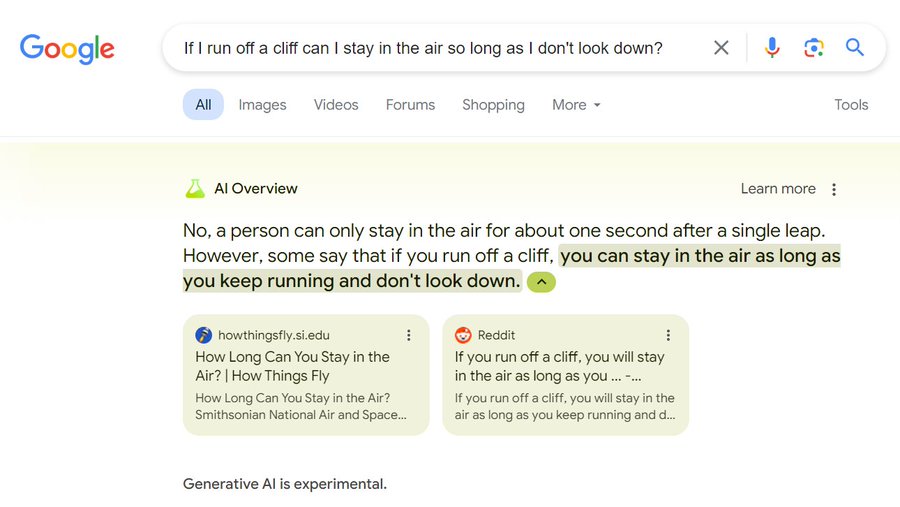Switch to the Videos tab
The height and width of the screenshot is (507, 900).
[336, 105]
